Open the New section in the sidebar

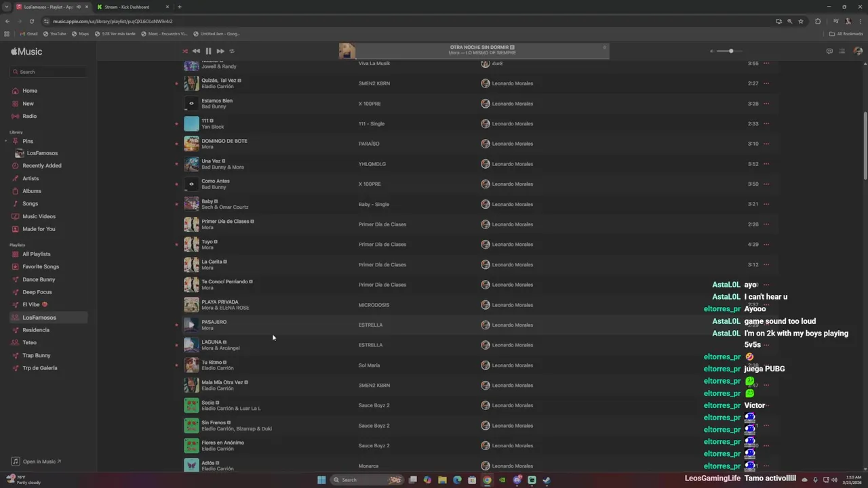click(28, 104)
